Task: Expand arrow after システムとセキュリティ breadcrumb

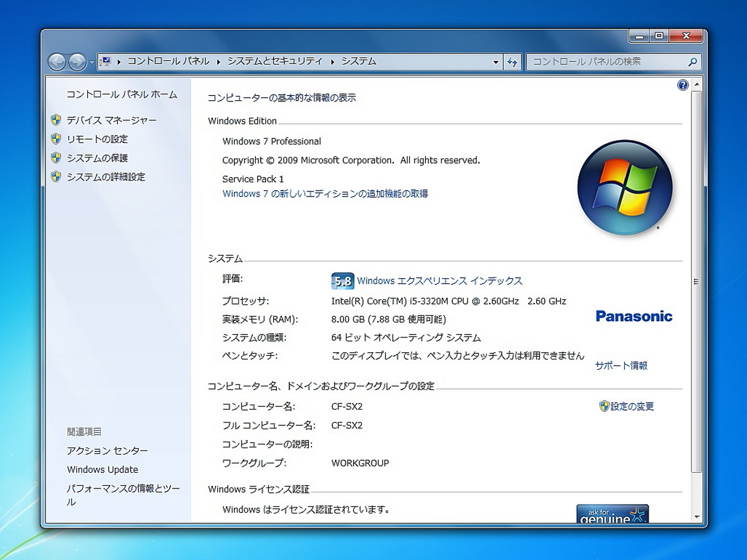Action: tap(332, 62)
